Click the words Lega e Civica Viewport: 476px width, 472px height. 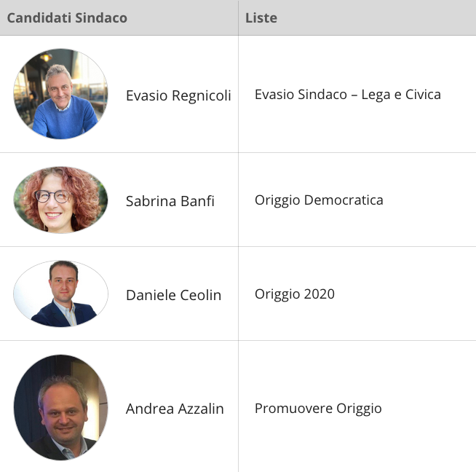(x=401, y=95)
